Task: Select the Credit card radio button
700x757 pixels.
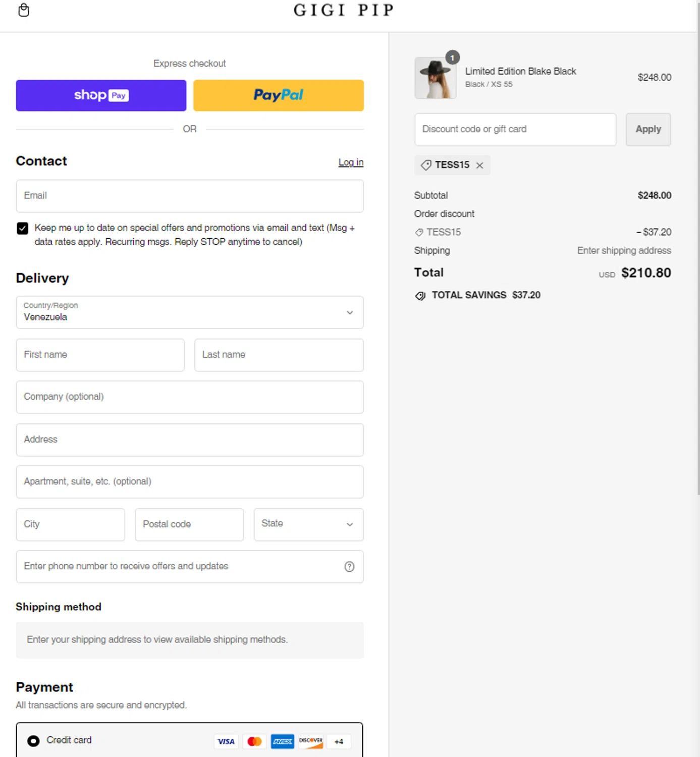Action: [x=34, y=741]
